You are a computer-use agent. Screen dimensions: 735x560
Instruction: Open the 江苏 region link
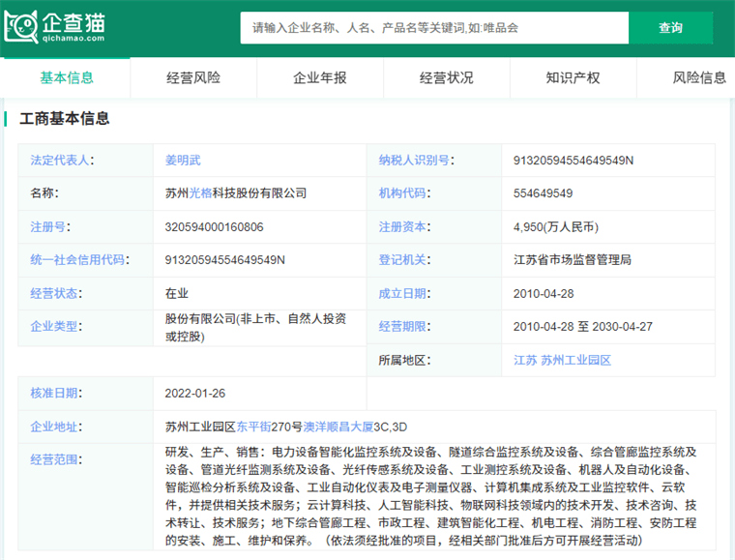[x=524, y=360]
